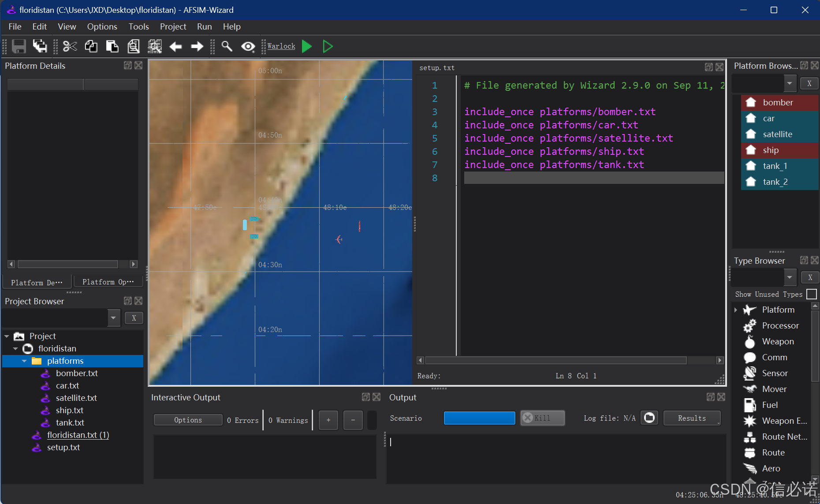Click the Results button in Output

point(692,418)
